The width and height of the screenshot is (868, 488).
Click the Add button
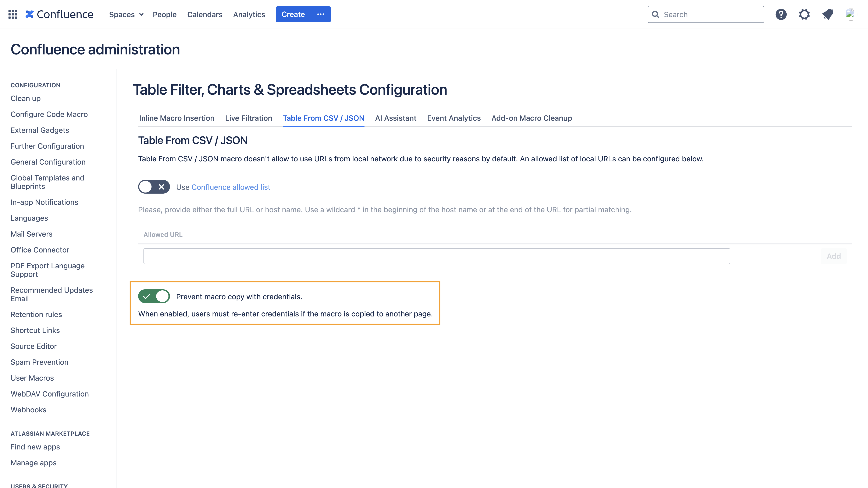click(834, 256)
